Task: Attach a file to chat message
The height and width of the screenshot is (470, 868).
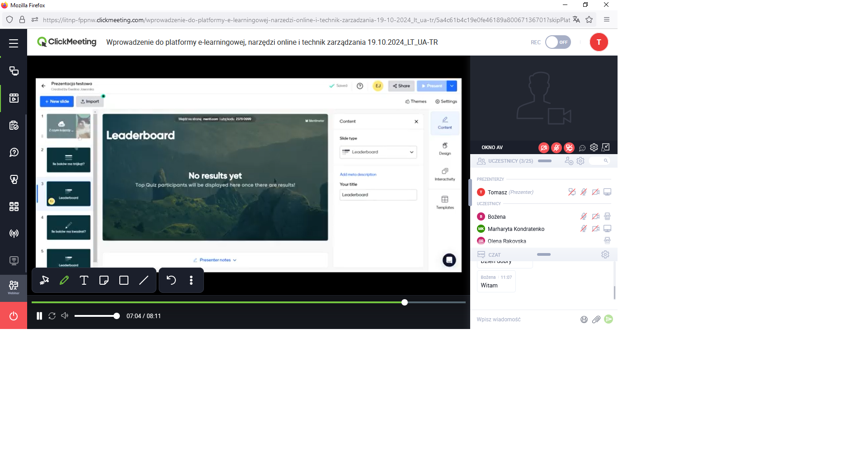Action: click(596, 320)
